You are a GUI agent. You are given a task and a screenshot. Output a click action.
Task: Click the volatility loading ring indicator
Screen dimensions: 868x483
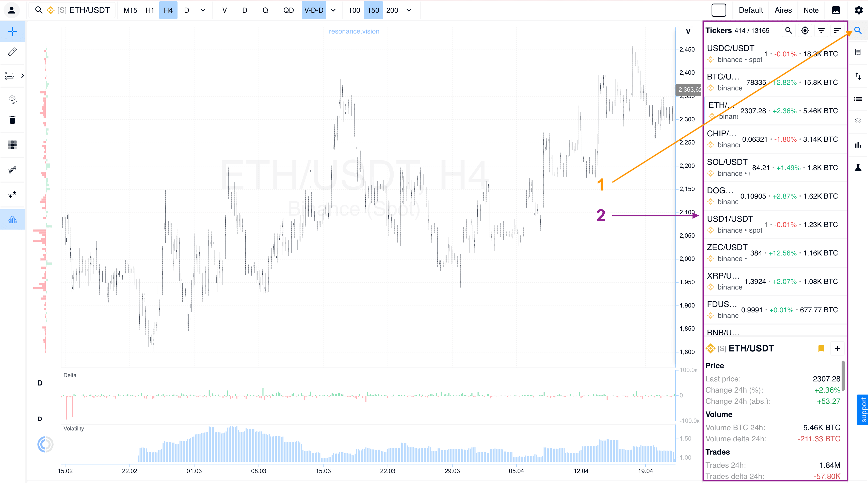point(45,445)
